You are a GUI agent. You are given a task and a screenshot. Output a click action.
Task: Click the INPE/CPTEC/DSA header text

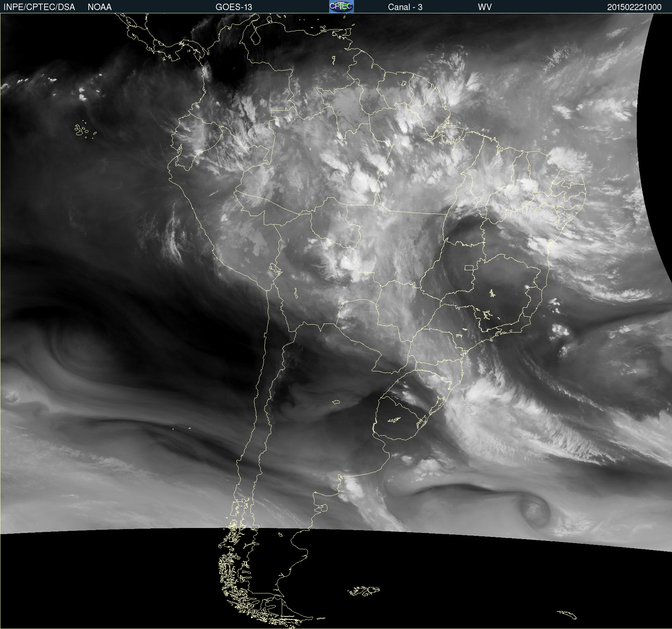tap(39, 7)
